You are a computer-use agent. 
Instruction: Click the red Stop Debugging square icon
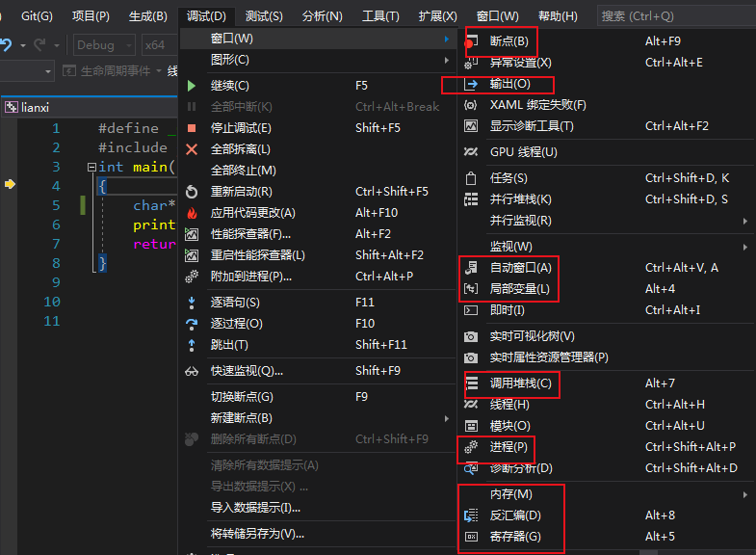[x=192, y=128]
